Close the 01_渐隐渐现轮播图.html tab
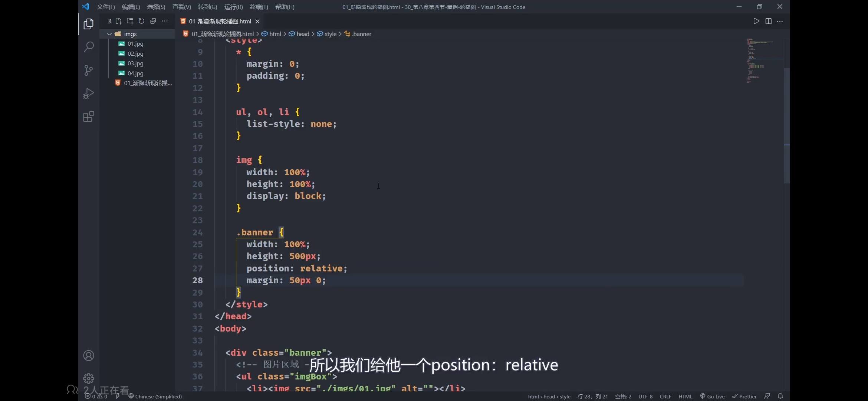The height and width of the screenshot is (401, 868). click(257, 22)
